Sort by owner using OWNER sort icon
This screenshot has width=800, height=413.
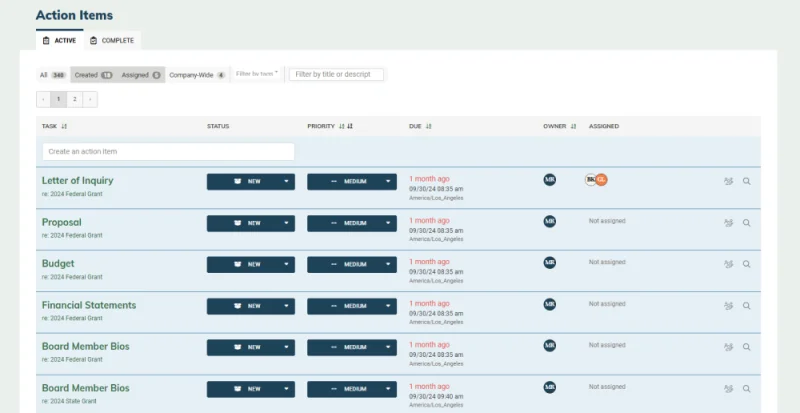[x=573, y=126]
